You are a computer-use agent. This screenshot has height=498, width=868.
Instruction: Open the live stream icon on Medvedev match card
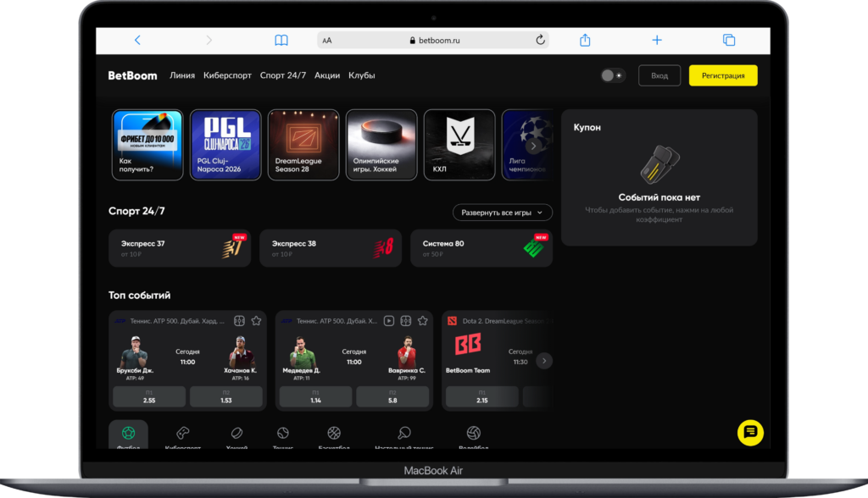pos(389,320)
